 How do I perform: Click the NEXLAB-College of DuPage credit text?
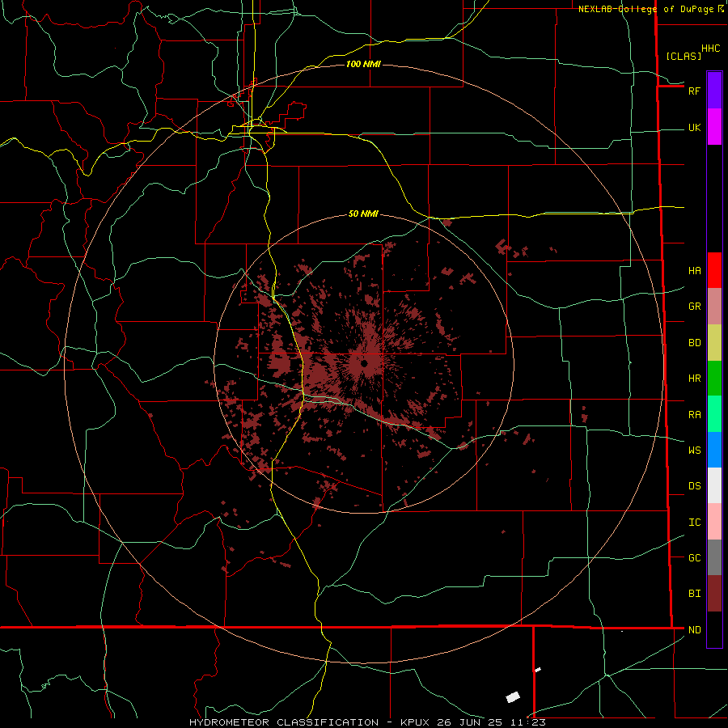647,9
